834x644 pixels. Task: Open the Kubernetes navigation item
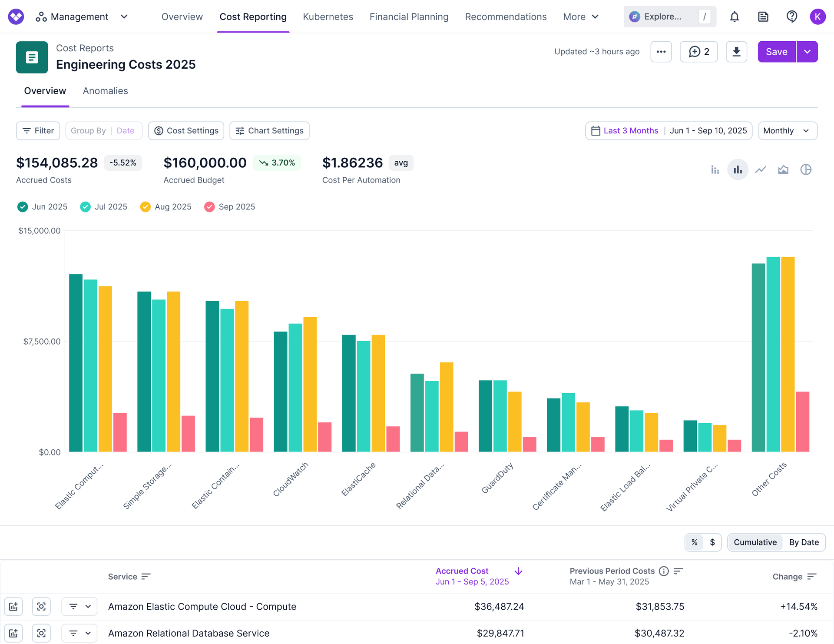pyautogui.click(x=328, y=17)
